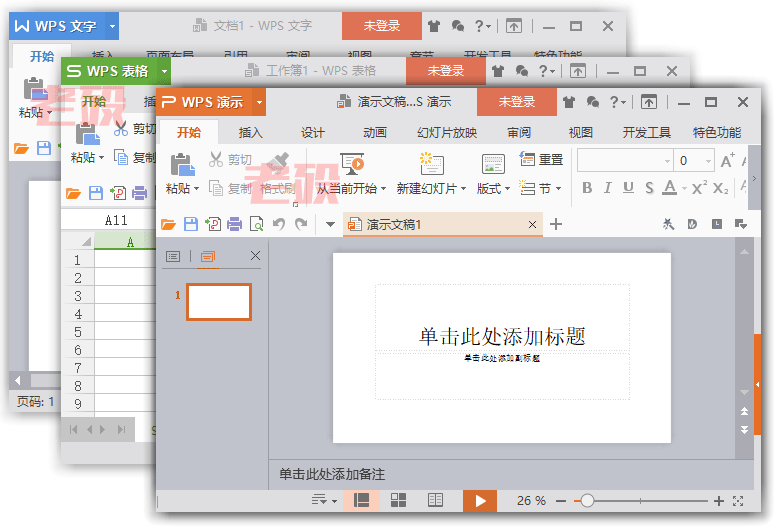Undo icon in Presentation quick toolbar

(279, 224)
